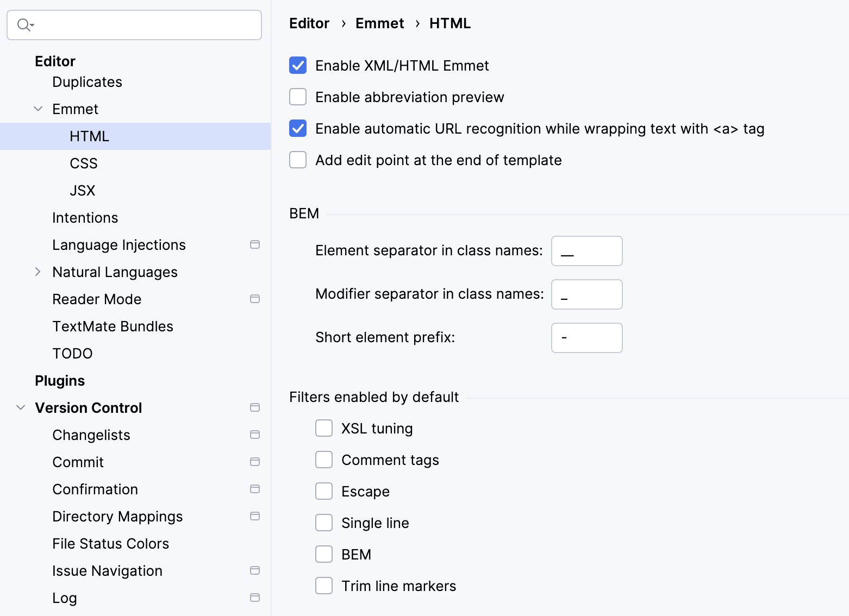Disable the Enable XML/HTML Emmet checkbox
This screenshot has height=616, width=849.
pos(298,65)
